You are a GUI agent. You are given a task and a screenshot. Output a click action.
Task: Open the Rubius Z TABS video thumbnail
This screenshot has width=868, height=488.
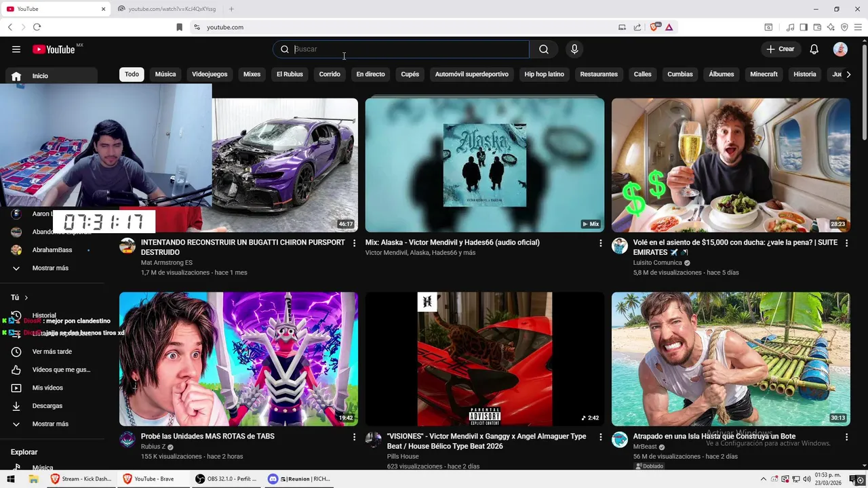coord(239,359)
